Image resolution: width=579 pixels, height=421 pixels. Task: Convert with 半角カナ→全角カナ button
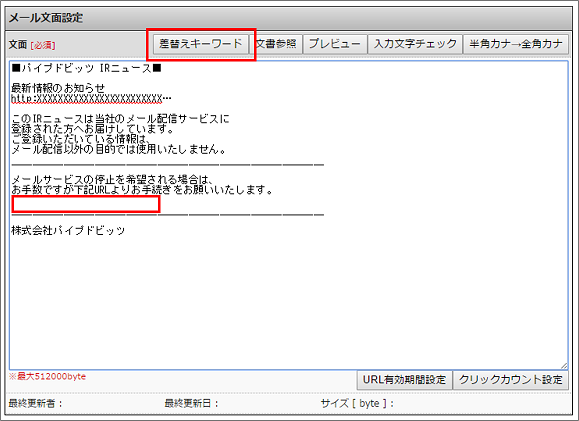(x=516, y=44)
